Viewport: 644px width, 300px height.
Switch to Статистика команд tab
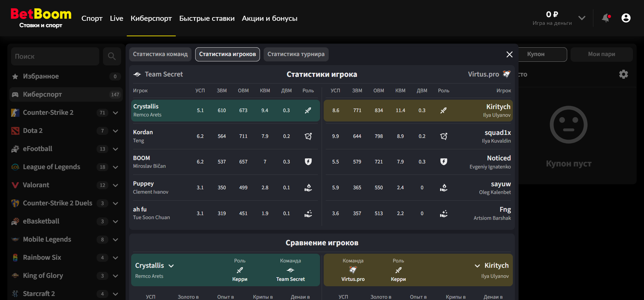160,54
